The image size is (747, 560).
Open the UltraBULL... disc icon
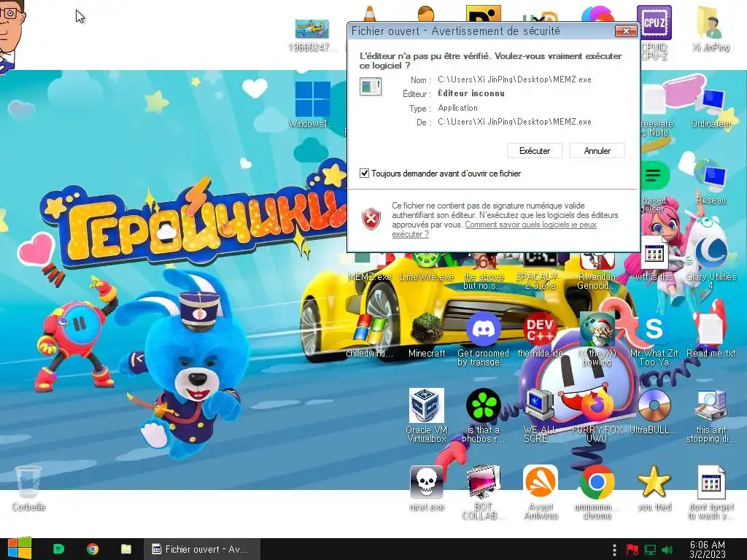654,411
